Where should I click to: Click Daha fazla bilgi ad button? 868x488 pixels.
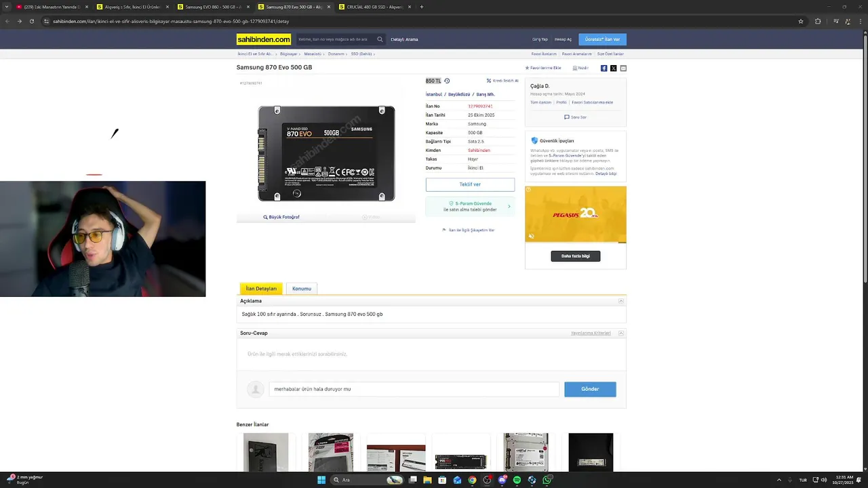(x=576, y=256)
